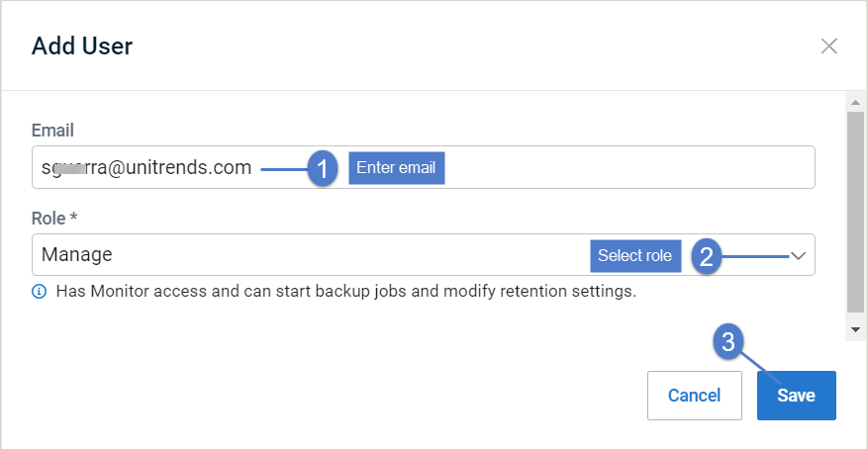Click the info icon below Role
Screen dimensions: 868x450
tap(39, 291)
